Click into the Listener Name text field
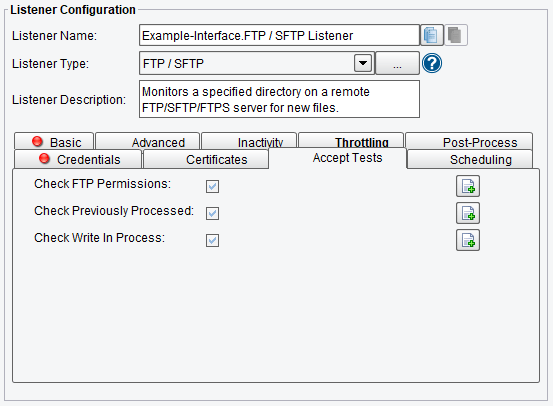The width and height of the screenshot is (553, 406). [279, 35]
